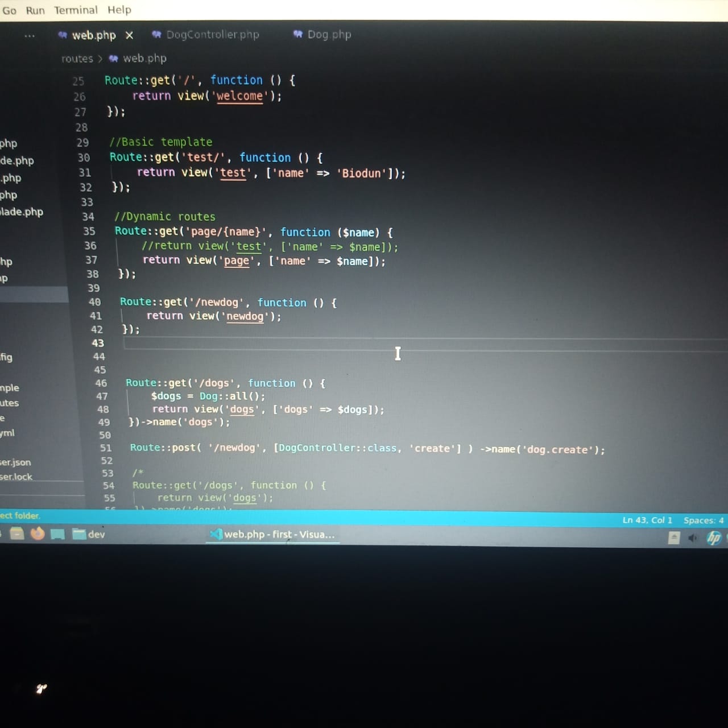The image size is (728, 728).
Task: Open the Run menu
Action: pyautogui.click(x=35, y=10)
